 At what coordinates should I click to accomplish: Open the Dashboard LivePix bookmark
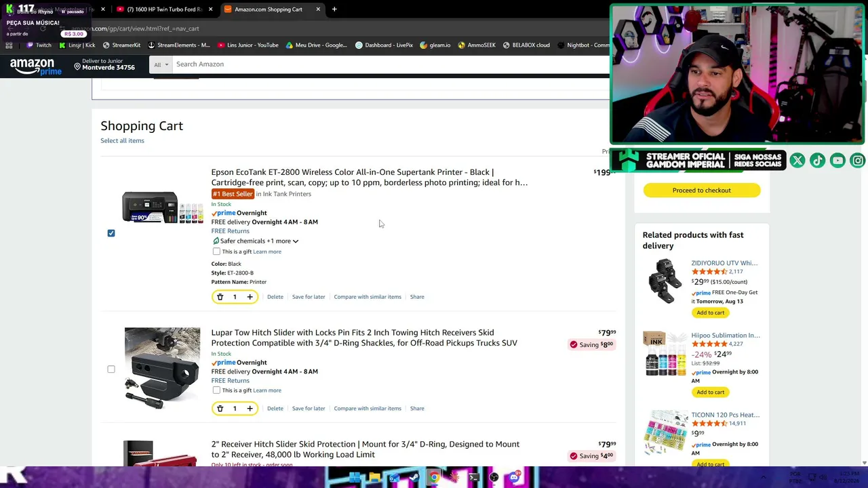pos(384,45)
